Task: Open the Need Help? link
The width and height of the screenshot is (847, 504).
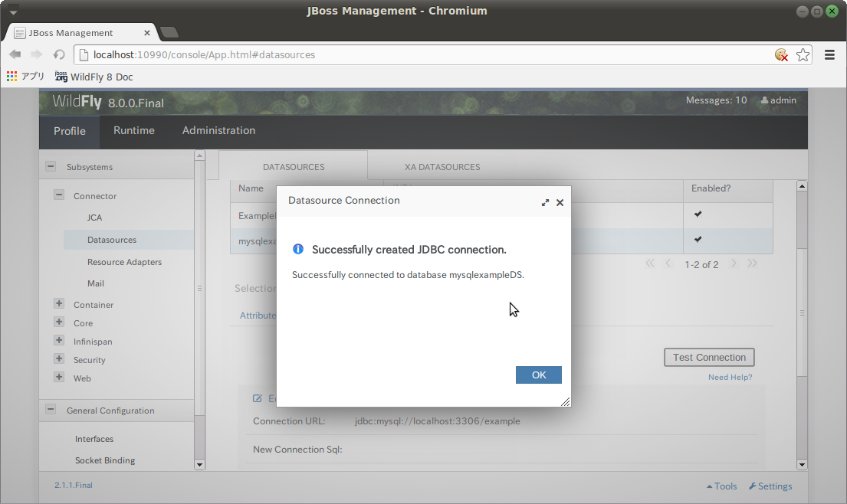Action: point(730,377)
